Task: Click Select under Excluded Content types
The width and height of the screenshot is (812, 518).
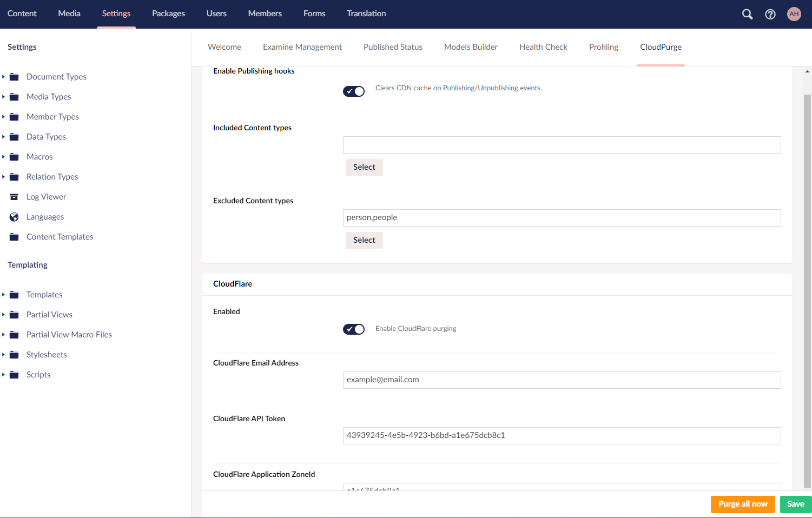Action: pos(364,241)
